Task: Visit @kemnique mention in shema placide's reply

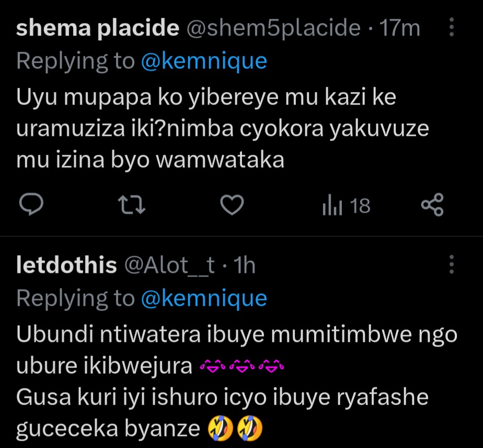Action: coord(204,61)
